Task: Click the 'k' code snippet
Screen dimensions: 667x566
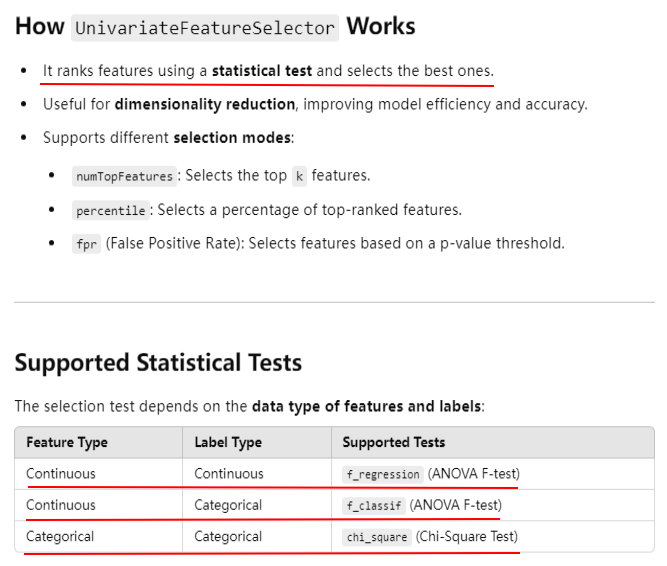Action: (299, 176)
